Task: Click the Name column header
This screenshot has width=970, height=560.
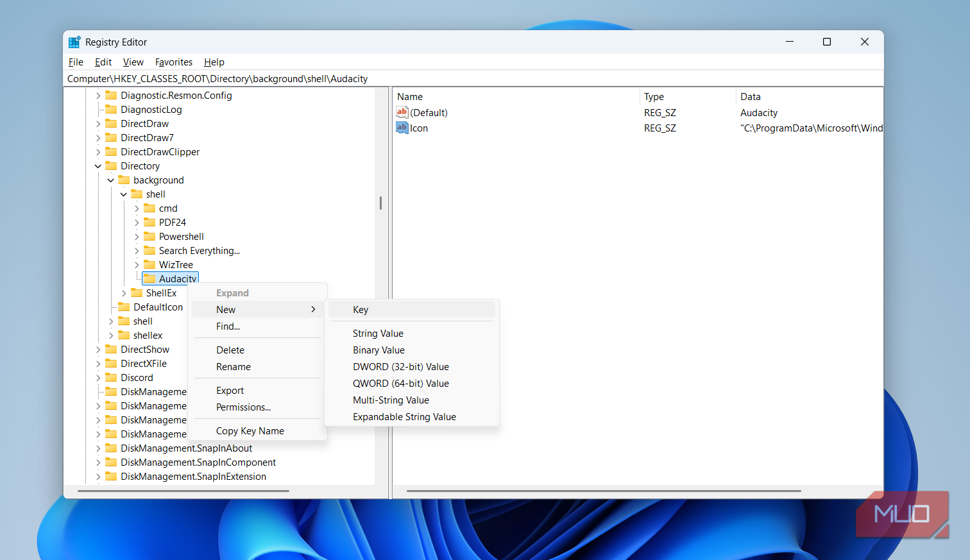Action: (516, 97)
